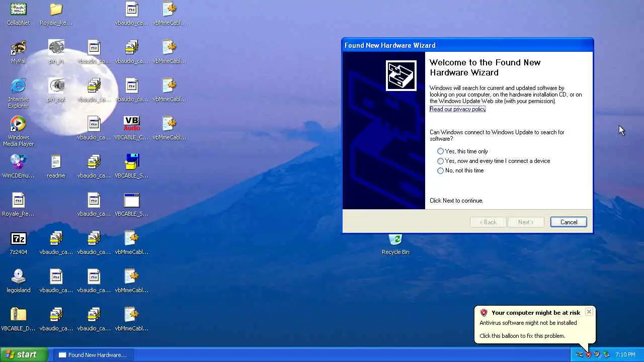Select the WinCDEmu desktop icon
Screen dimensions: 644x362
[x=18, y=166]
